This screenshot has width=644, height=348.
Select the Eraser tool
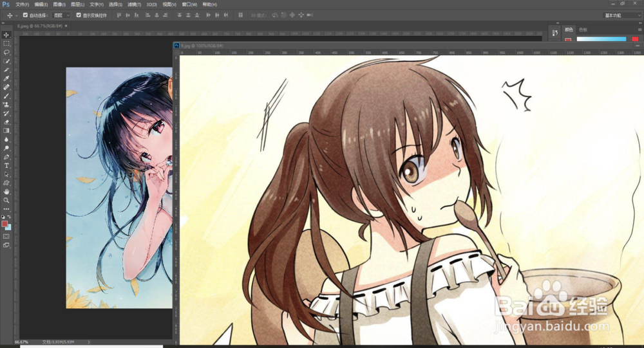(6, 122)
